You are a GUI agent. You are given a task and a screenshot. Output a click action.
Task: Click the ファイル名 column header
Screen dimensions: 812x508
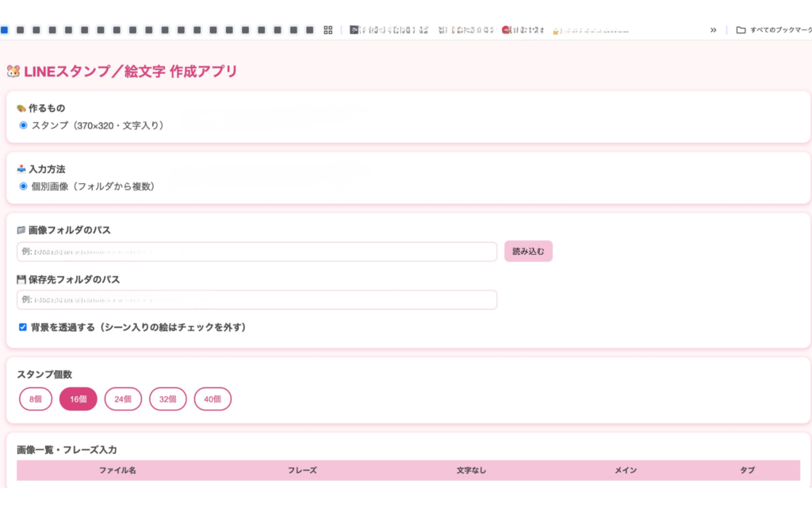pyautogui.click(x=117, y=470)
